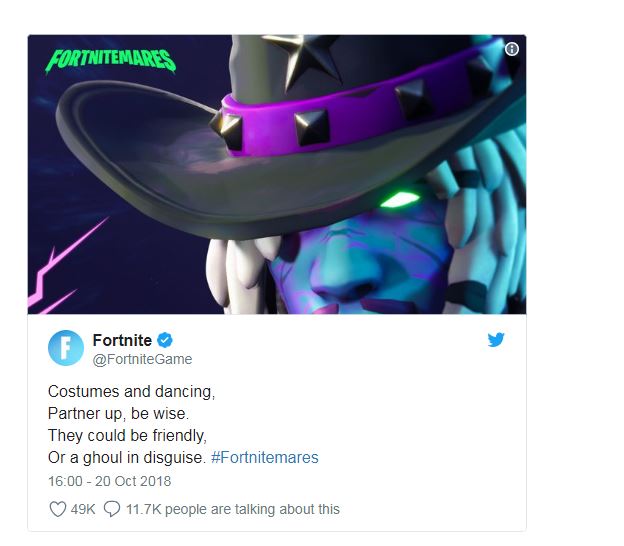Click the Fortnite account name

coord(122,340)
